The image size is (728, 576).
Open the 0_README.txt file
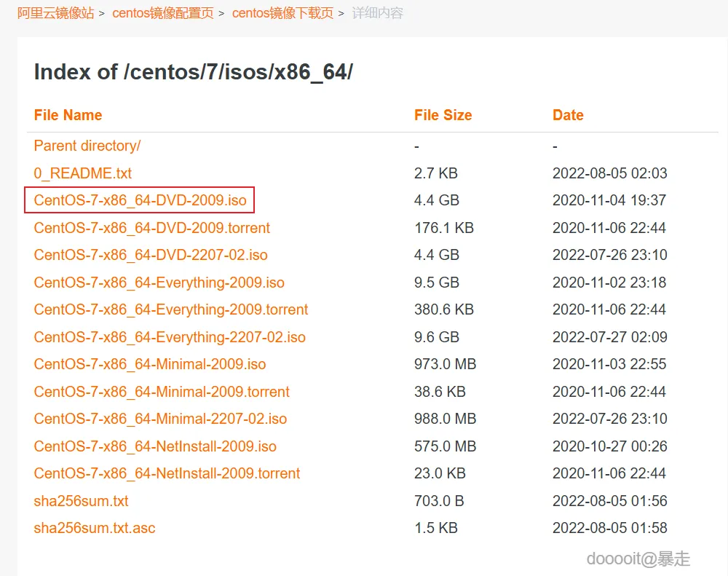[83, 173]
